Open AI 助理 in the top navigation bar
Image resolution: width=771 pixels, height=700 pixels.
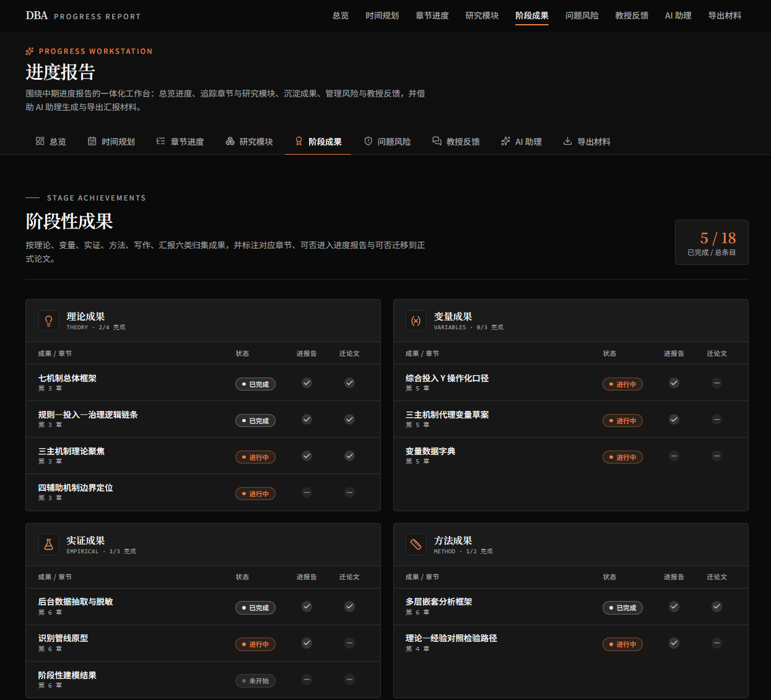click(678, 15)
